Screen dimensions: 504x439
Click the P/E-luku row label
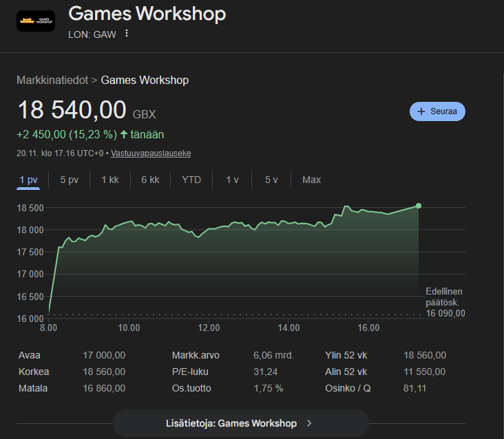[x=190, y=372]
